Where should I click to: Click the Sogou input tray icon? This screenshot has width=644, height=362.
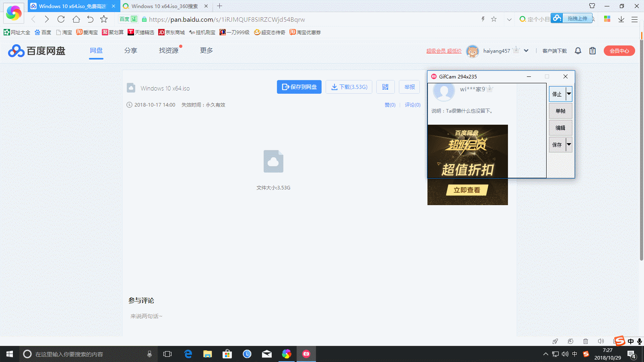coord(619,341)
